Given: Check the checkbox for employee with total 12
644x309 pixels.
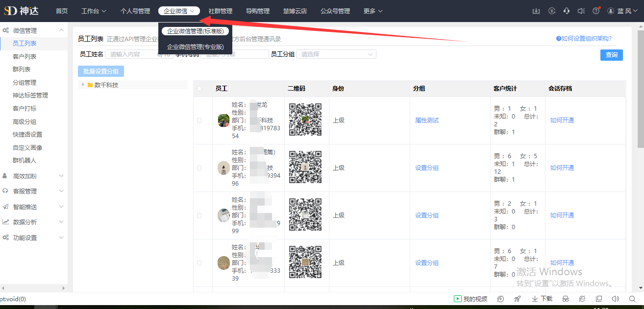Looking at the screenshot, I should click(199, 168).
